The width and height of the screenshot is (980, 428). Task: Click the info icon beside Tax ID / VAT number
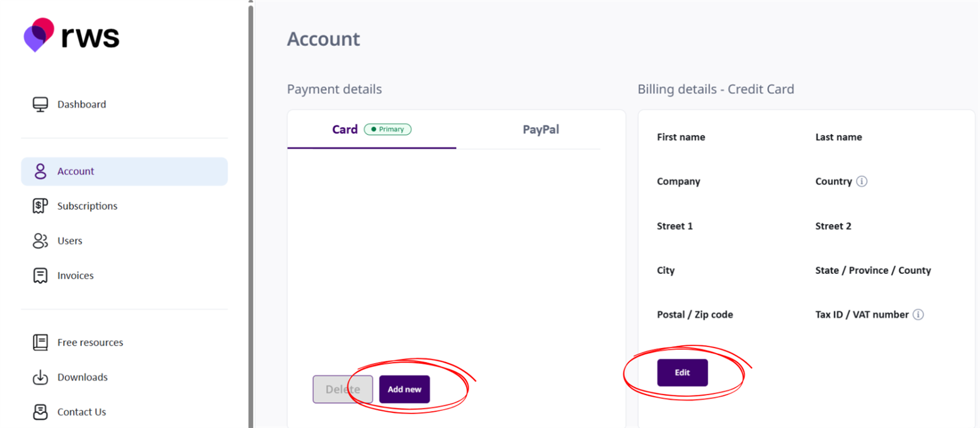[918, 315]
